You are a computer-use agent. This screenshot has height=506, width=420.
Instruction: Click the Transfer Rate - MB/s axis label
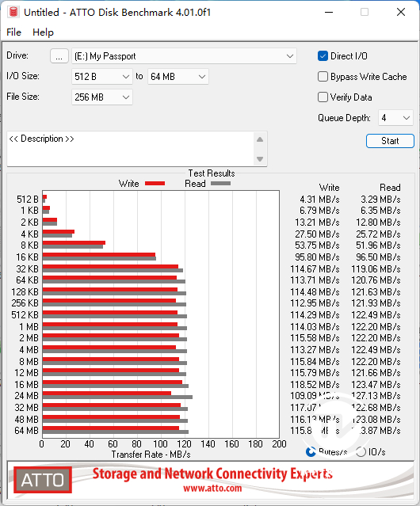[151, 455]
